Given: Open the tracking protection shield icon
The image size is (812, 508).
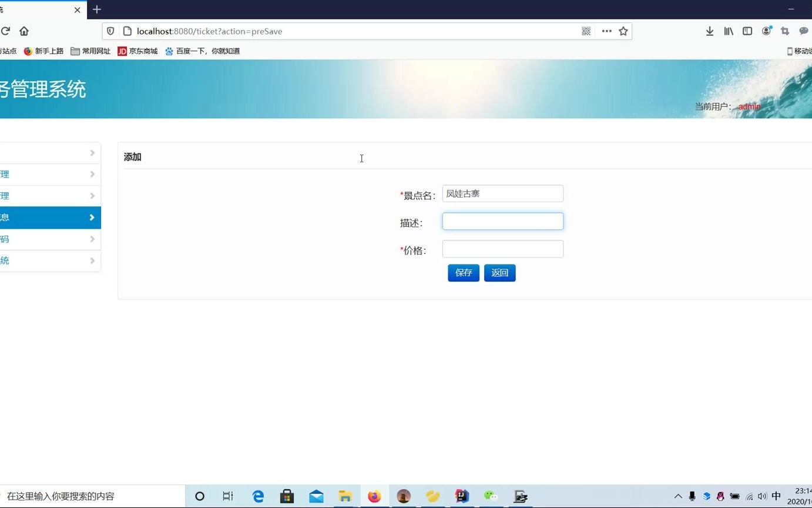Looking at the screenshot, I should point(110,31).
